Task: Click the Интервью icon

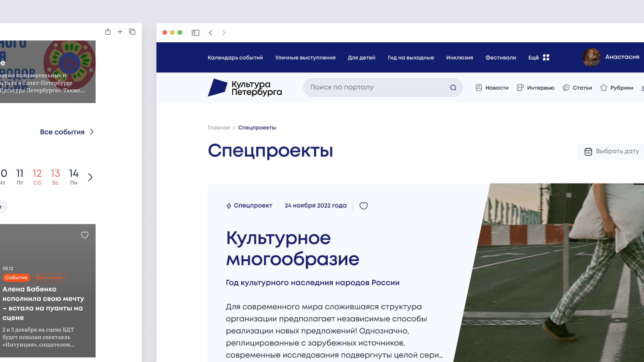Action: click(520, 88)
